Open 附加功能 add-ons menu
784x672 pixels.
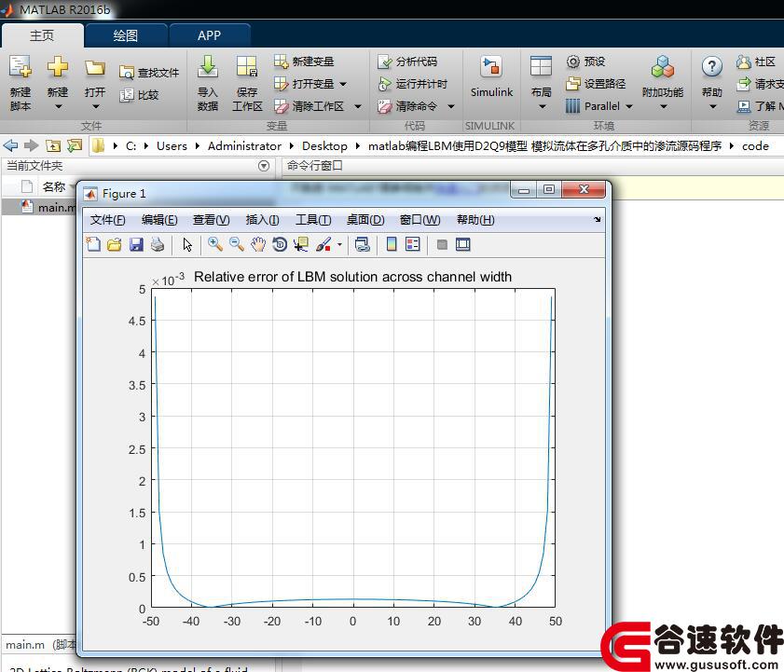pos(663,83)
